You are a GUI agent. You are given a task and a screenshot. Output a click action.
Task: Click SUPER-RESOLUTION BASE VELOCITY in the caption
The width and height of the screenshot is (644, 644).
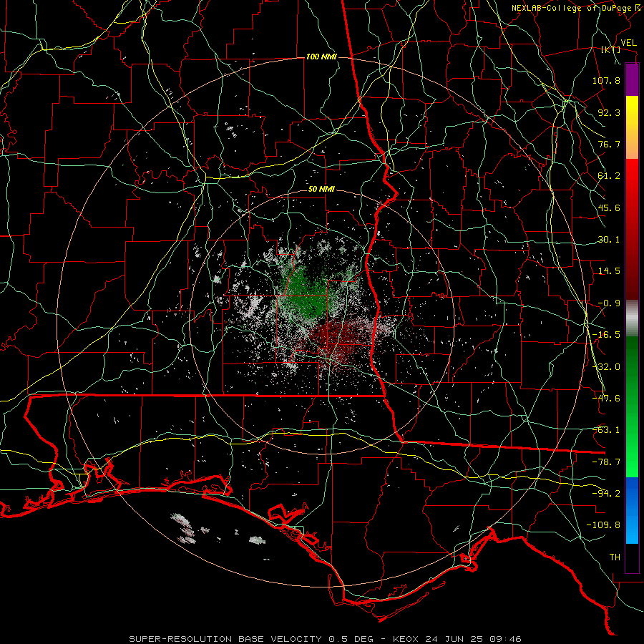(x=225, y=639)
